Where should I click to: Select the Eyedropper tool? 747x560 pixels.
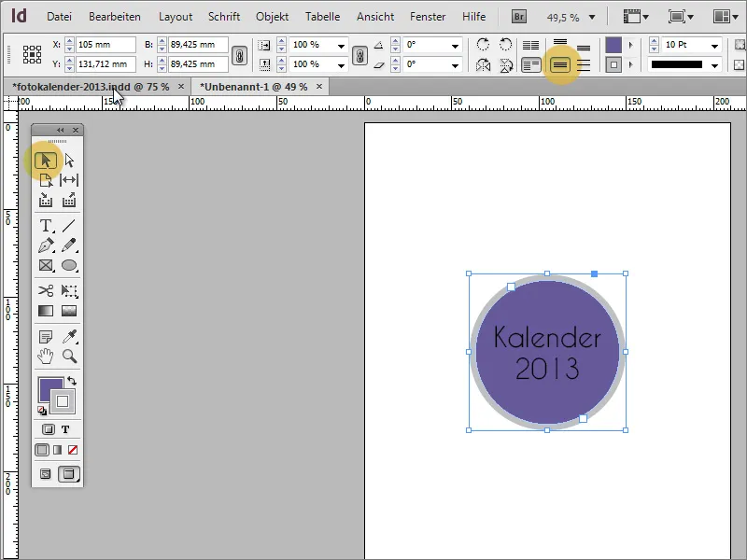[x=69, y=337]
